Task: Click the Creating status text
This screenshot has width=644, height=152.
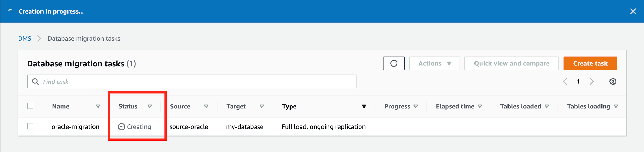Action: pyautogui.click(x=139, y=127)
